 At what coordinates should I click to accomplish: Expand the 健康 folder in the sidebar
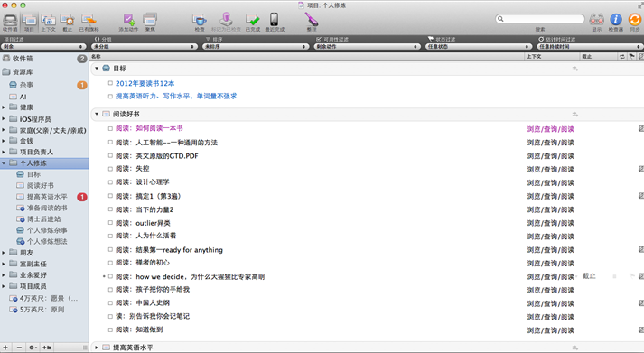(x=4, y=107)
